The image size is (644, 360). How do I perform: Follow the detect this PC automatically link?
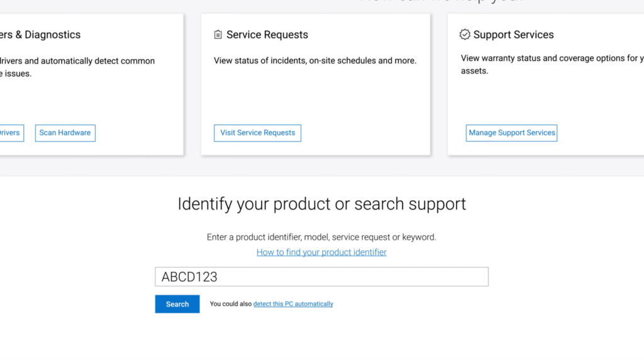coord(293,304)
